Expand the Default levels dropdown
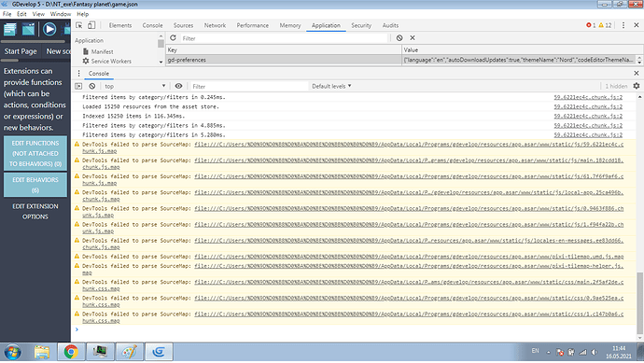Viewport: 644px width, 363px height. coord(331,86)
